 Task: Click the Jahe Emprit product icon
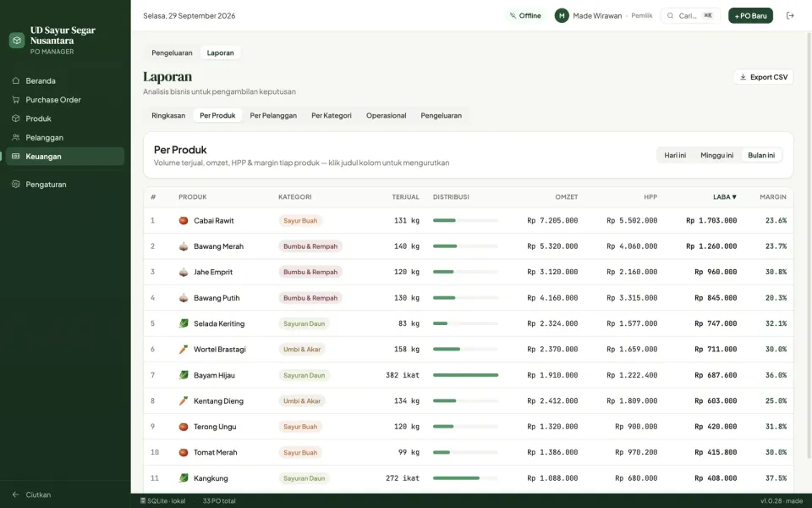click(x=184, y=272)
